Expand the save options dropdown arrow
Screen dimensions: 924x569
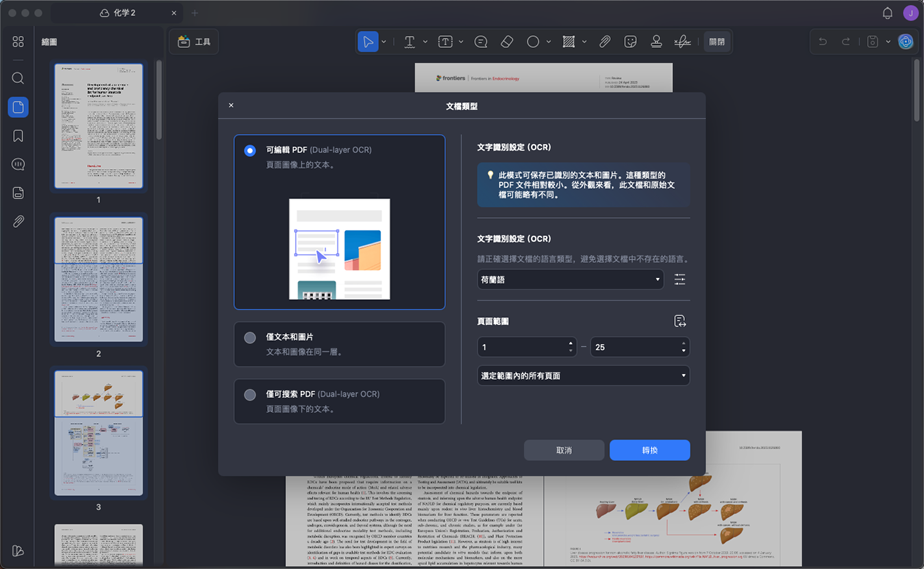(888, 42)
